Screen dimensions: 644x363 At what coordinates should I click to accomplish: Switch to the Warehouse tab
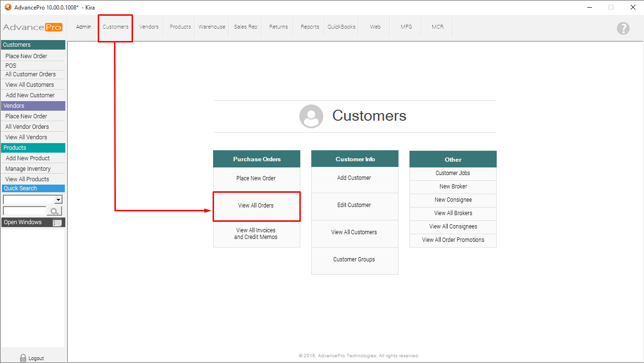click(212, 27)
